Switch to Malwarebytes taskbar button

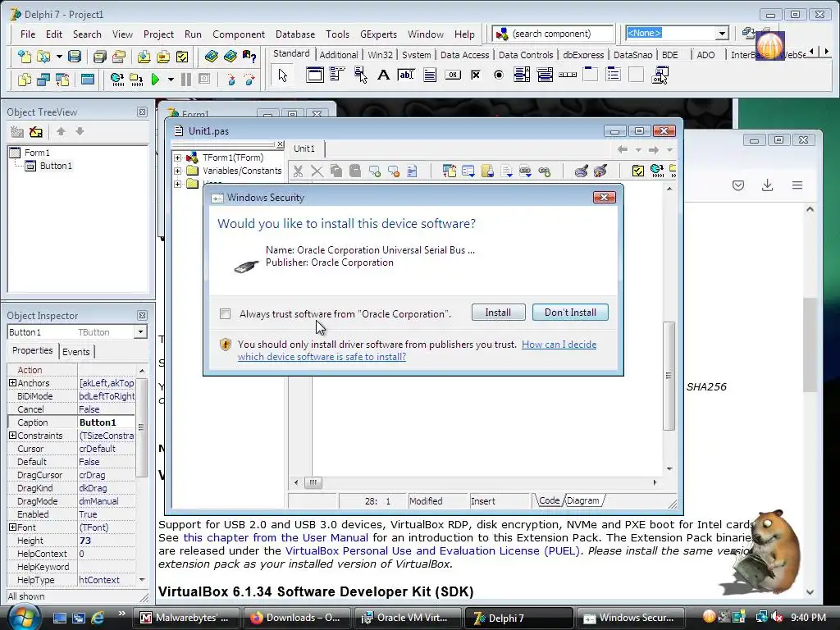(185, 618)
